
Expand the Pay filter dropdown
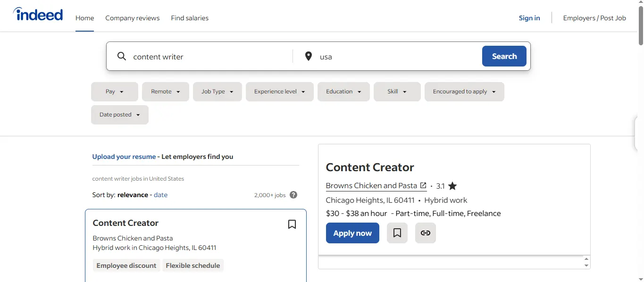[115, 91]
